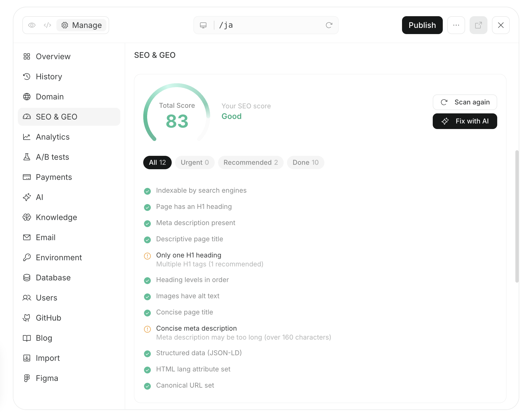Select the Urgent 0 filter tab

click(195, 163)
